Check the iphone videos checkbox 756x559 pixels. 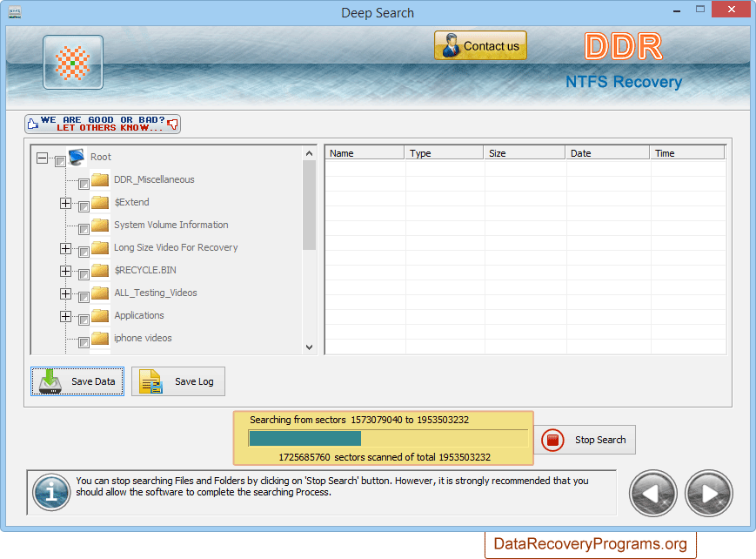coord(84,343)
